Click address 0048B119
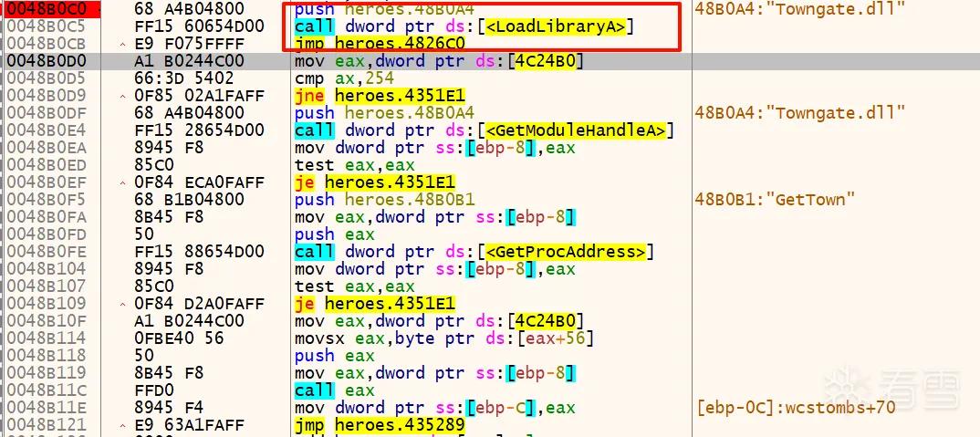The image size is (980, 437). click(47, 373)
